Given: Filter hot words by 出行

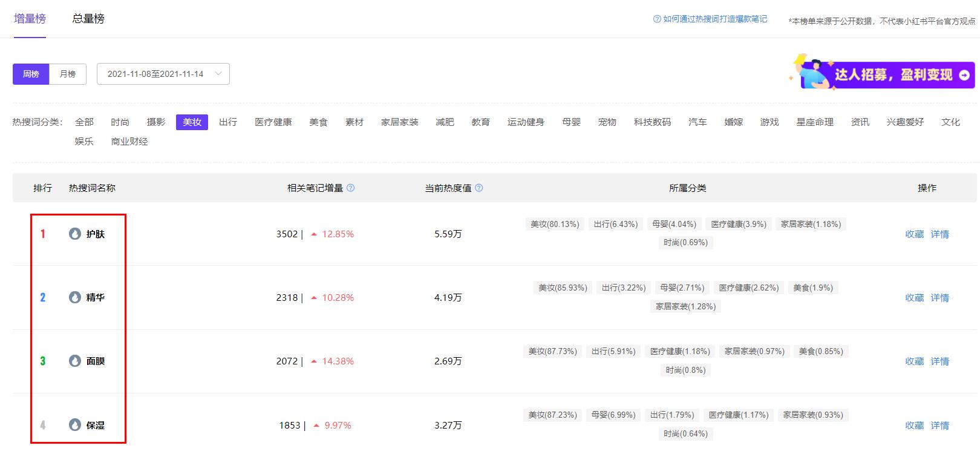Looking at the screenshot, I should click(228, 122).
